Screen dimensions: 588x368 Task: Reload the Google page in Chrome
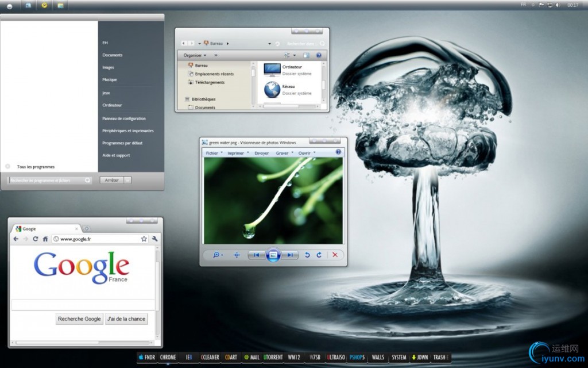coord(35,239)
